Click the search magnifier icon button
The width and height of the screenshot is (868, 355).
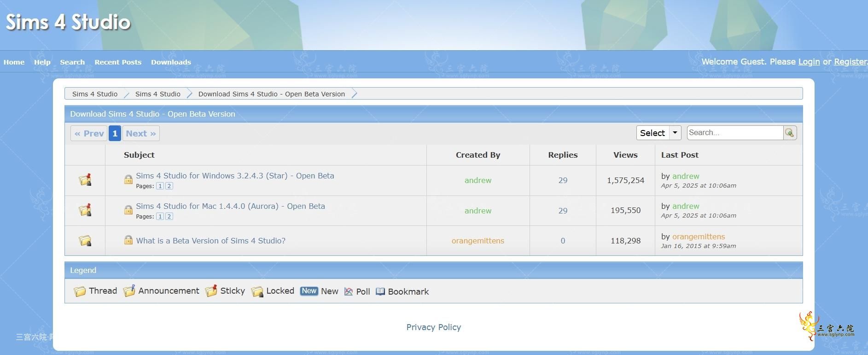click(790, 133)
